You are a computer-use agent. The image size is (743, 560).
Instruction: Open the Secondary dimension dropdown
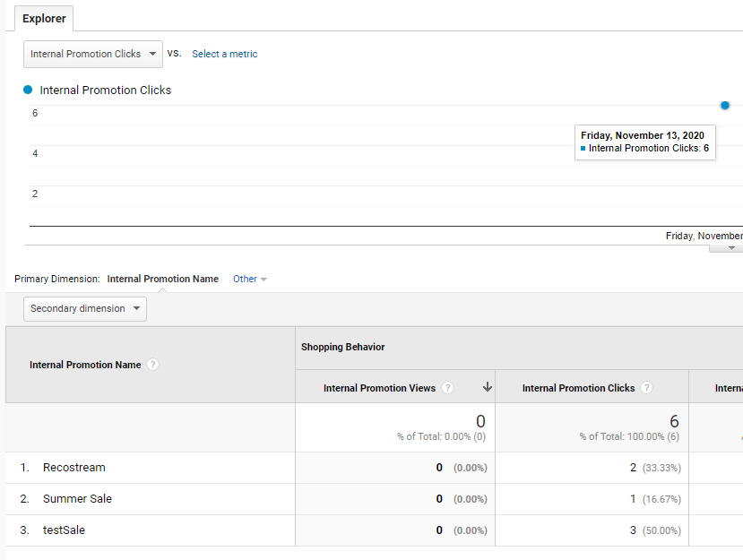85,309
